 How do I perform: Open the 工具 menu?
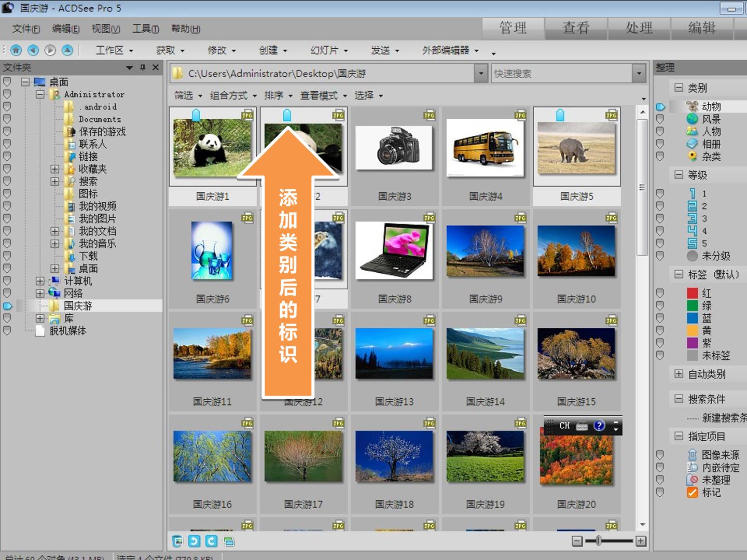click(x=145, y=29)
